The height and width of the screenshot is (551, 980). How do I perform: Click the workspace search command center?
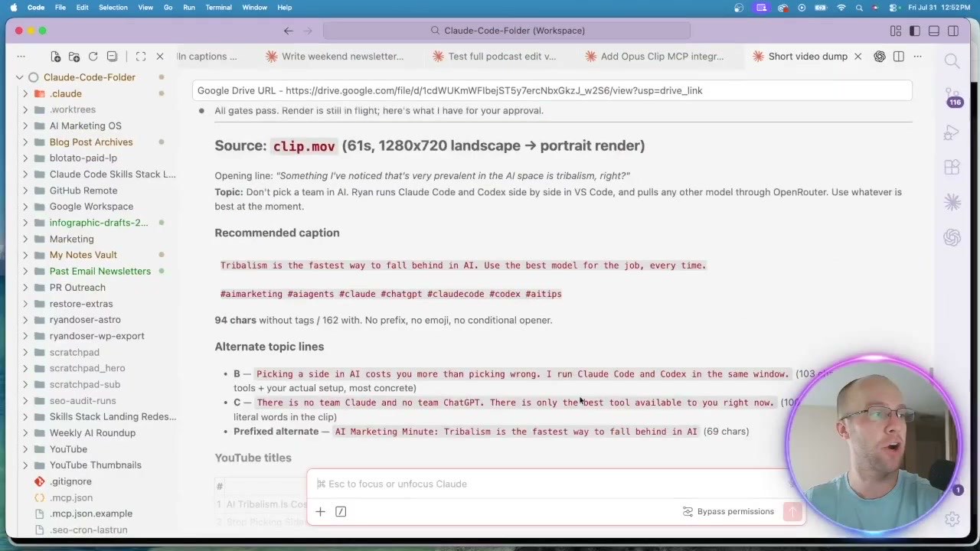click(x=507, y=31)
